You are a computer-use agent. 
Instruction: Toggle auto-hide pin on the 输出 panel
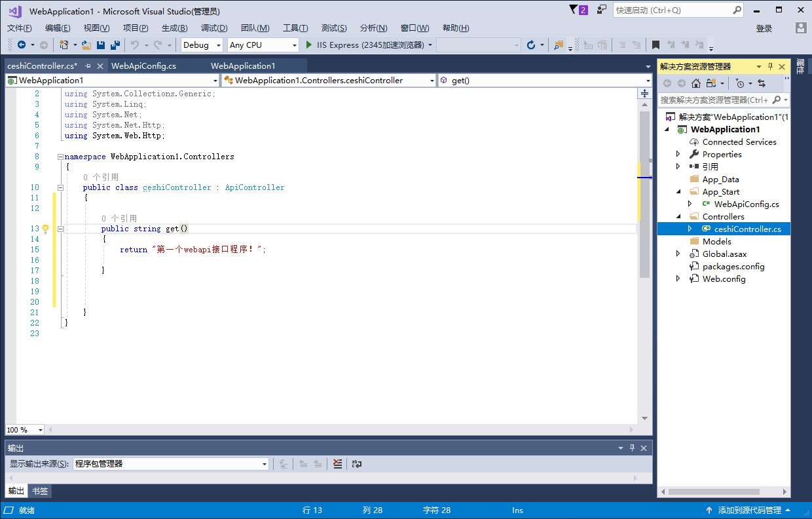[633, 448]
